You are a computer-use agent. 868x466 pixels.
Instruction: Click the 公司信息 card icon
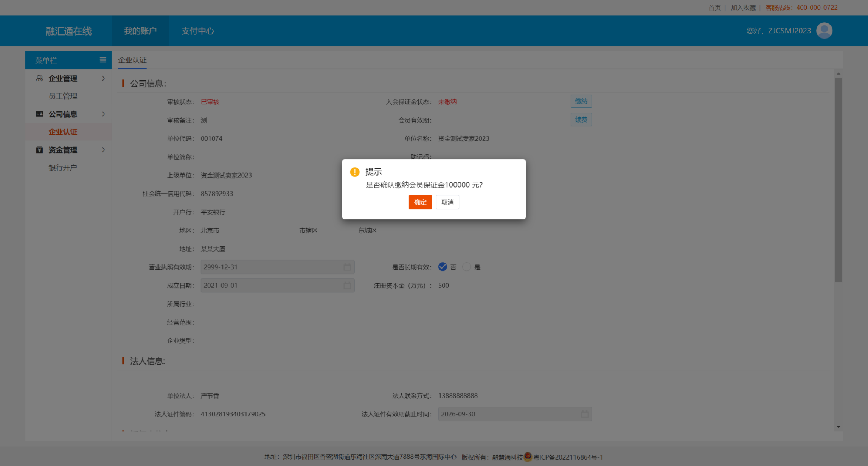pyautogui.click(x=39, y=114)
